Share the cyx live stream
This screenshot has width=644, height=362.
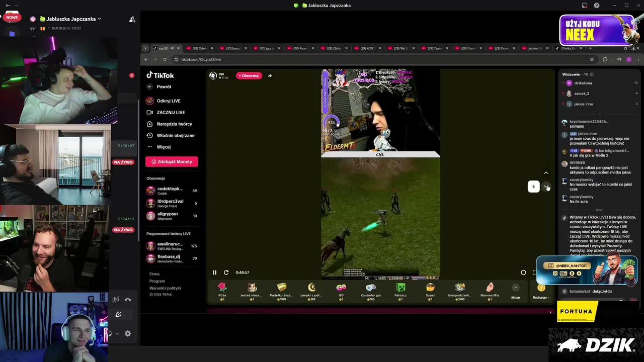pos(270,75)
